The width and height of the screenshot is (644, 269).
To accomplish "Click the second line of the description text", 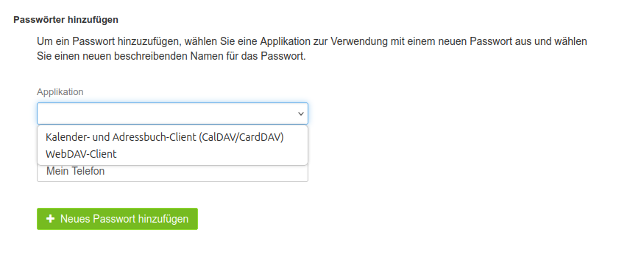I will [x=171, y=56].
